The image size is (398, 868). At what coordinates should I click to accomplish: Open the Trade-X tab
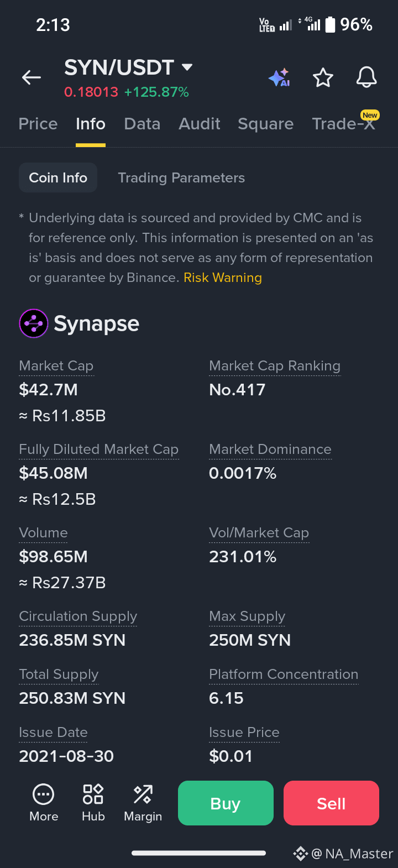pos(344,124)
